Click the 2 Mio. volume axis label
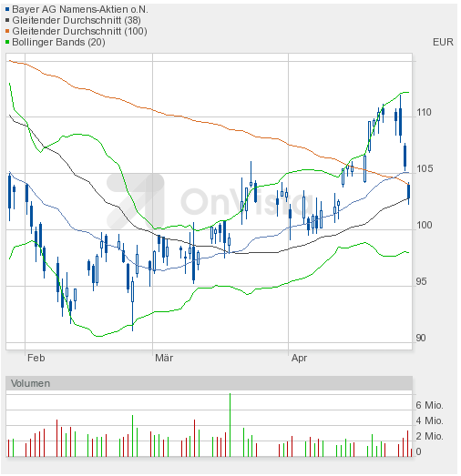This screenshot has width=461, height=476. pyautogui.click(x=429, y=436)
